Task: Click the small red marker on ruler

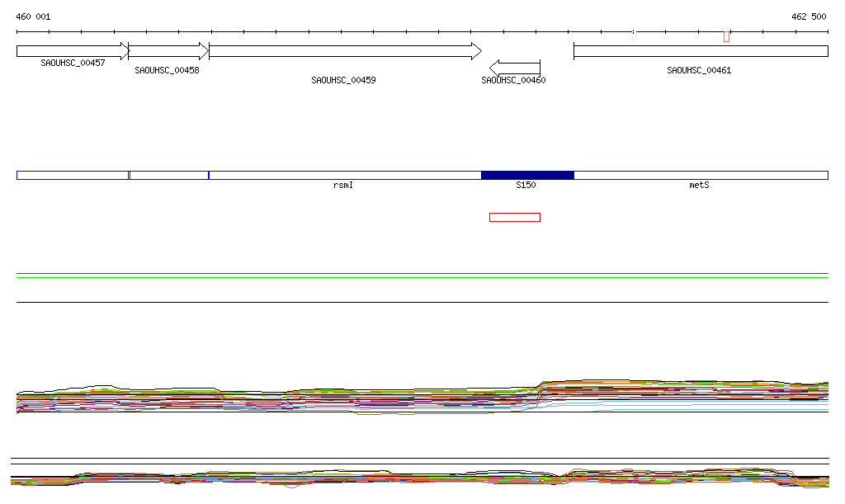Action: (634, 35)
